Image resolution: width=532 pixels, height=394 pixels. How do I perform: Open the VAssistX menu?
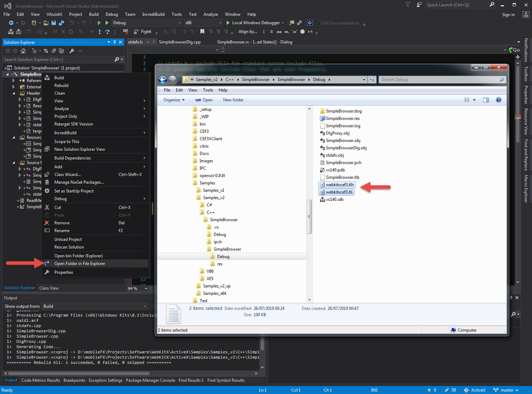[x=54, y=14]
